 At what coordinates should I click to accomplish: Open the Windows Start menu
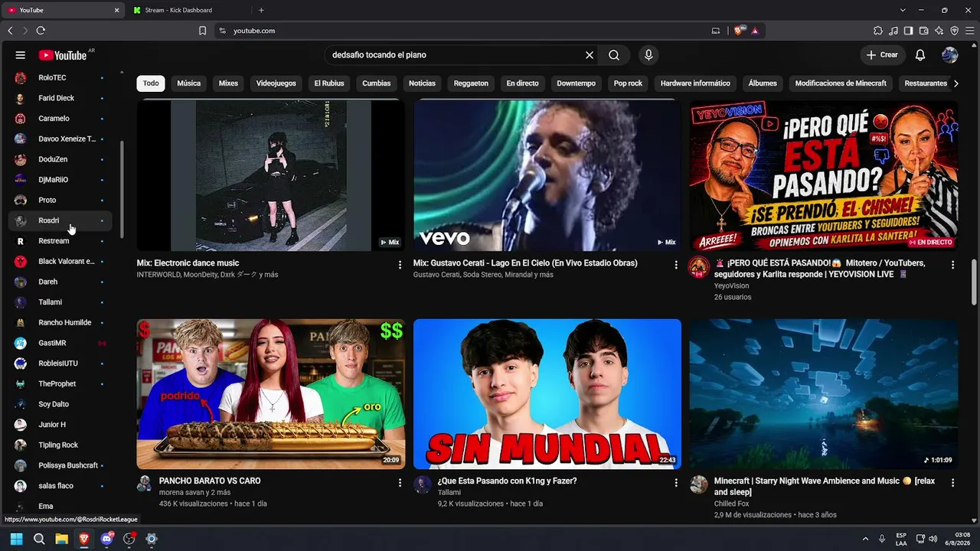[x=16, y=539]
